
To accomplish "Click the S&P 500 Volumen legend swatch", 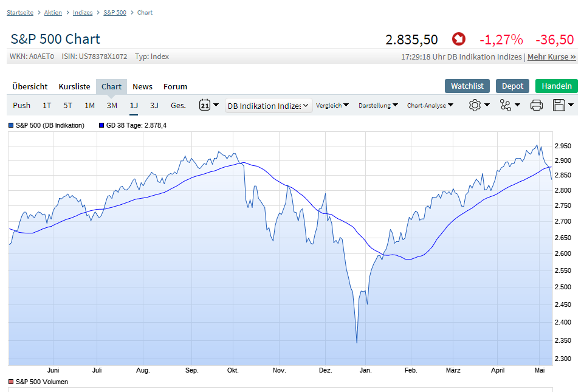I will (11, 382).
